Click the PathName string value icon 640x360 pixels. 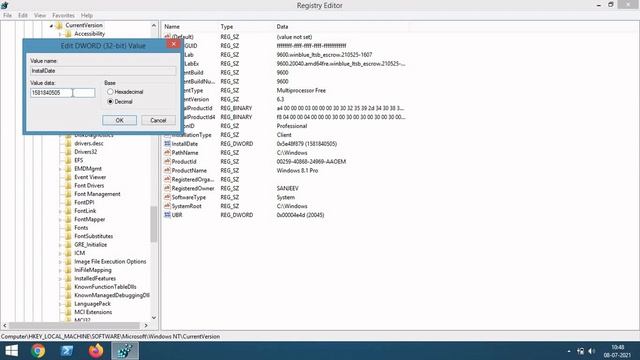click(167, 153)
